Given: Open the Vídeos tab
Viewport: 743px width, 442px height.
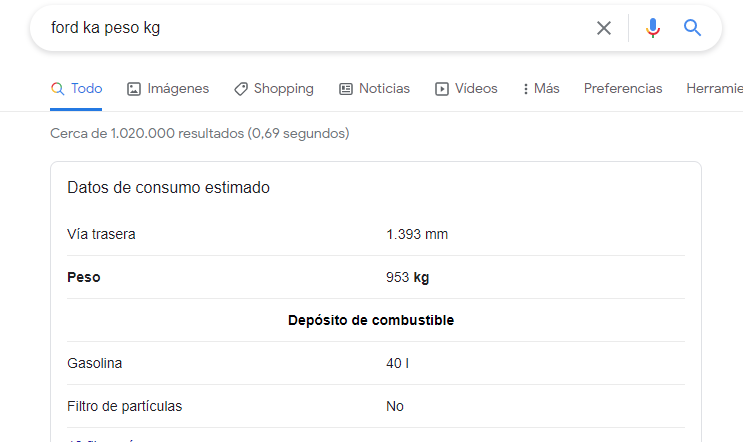Looking at the screenshot, I should (476, 88).
